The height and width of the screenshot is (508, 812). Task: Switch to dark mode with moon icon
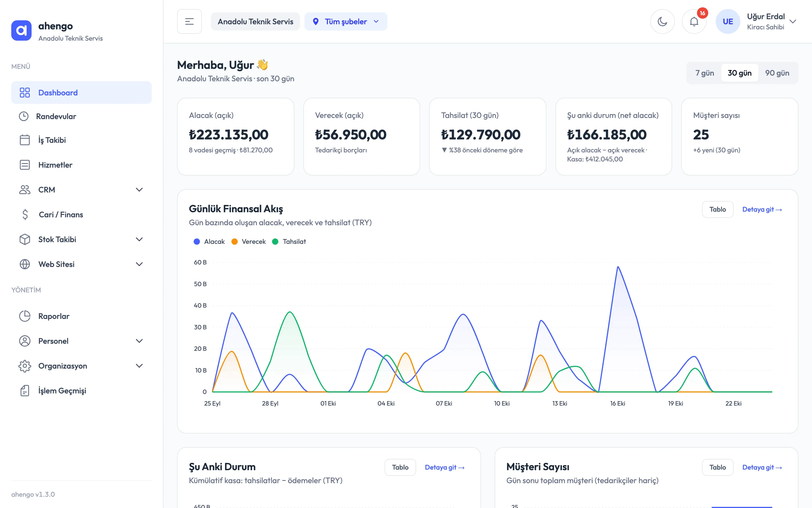[662, 21]
